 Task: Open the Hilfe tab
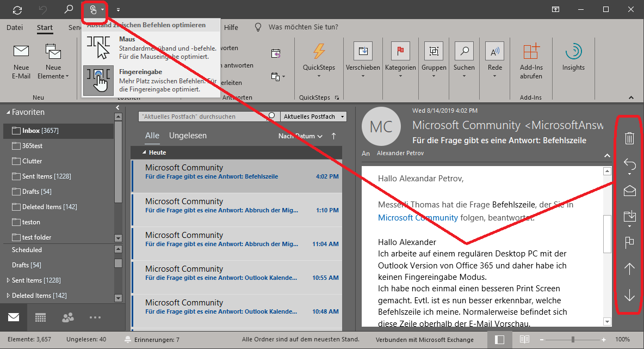231,28
